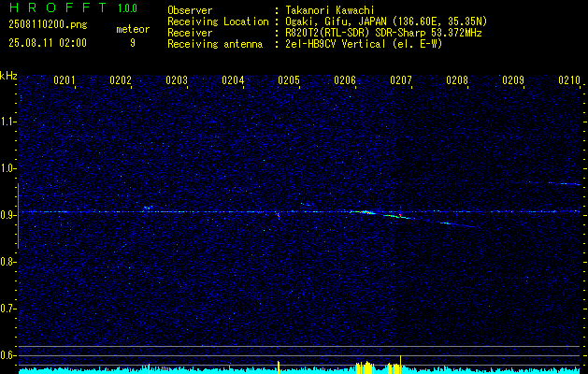Click time marker 0202
The width and height of the screenshot is (588, 374).
coord(121,80)
